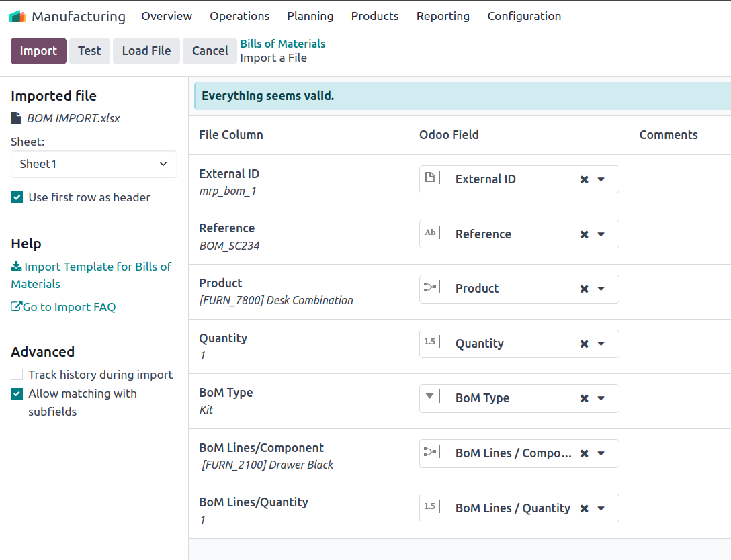731x560 pixels.
Task: Click the Manufacturing app logo icon
Action: [17, 16]
